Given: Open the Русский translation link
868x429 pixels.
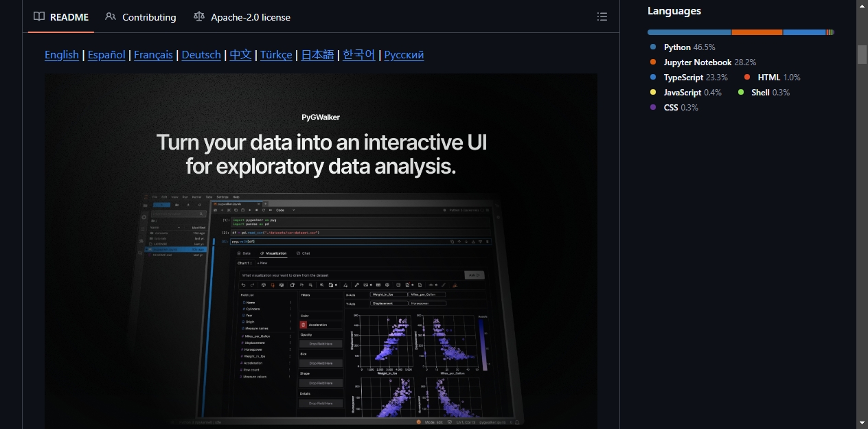Looking at the screenshot, I should pyautogui.click(x=404, y=55).
